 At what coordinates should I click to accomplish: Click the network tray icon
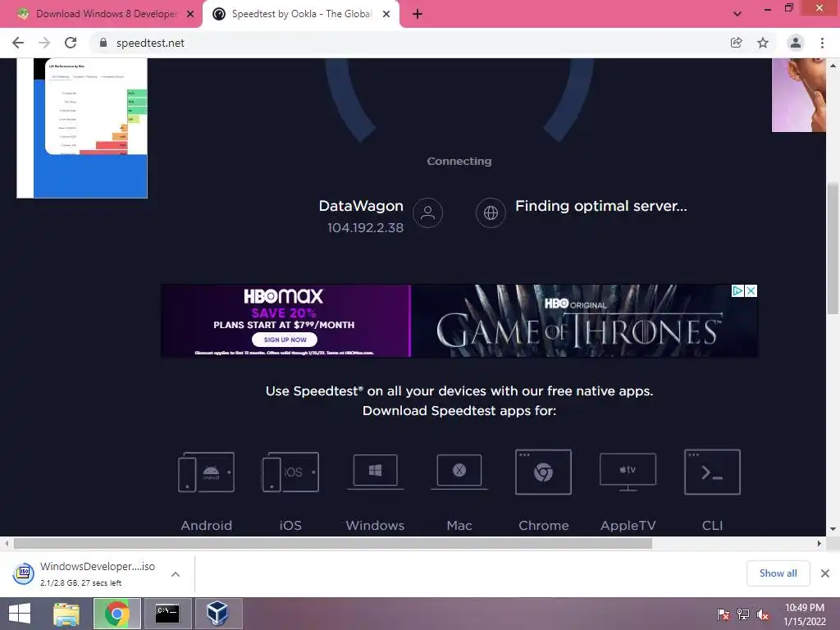[x=743, y=614]
